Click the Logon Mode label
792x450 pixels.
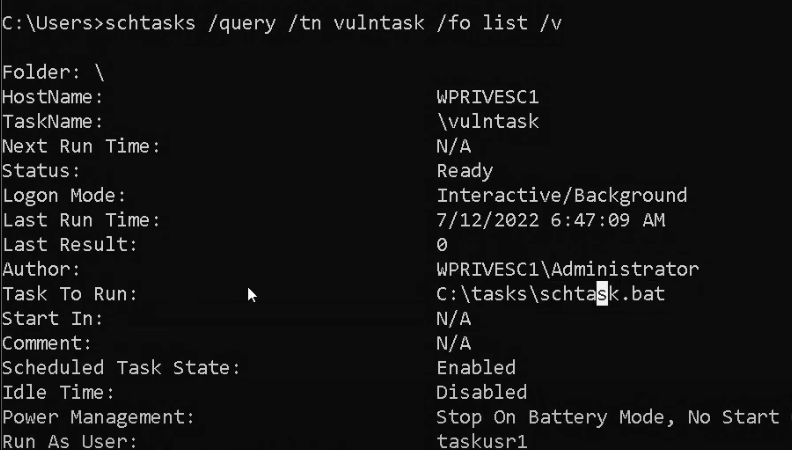[64, 196]
